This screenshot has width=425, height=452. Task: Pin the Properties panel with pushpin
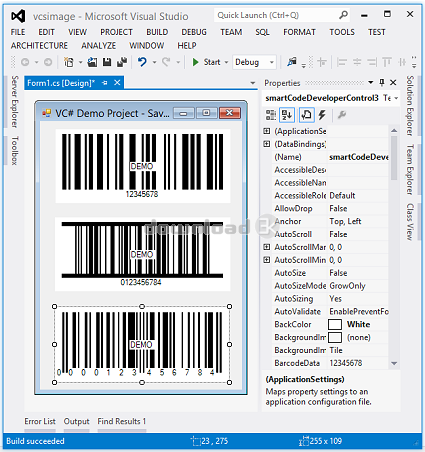pyautogui.click(x=382, y=82)
